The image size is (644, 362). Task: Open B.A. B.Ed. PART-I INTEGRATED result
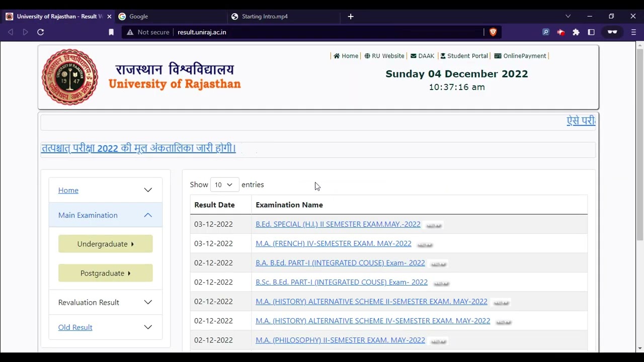pyautogui.click(x=340, y=263)
